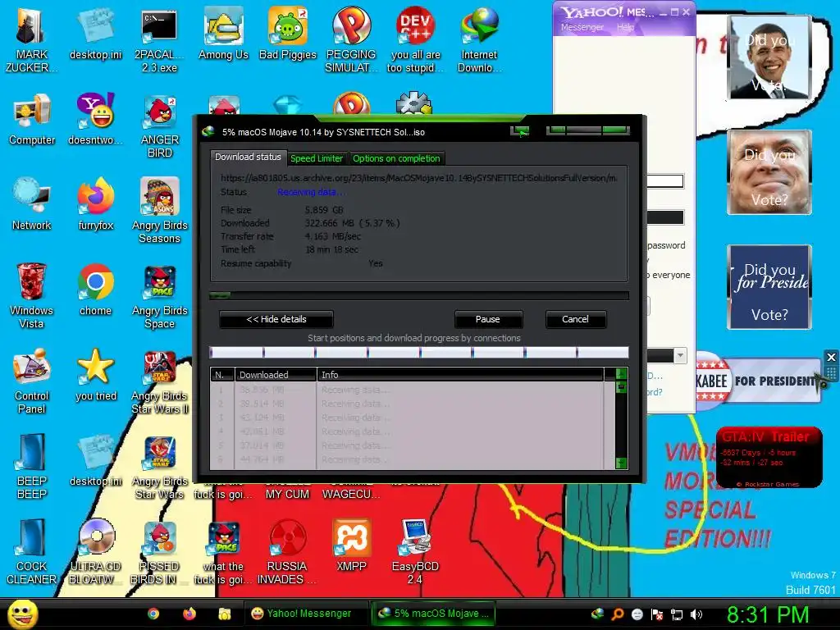Open the Messenger menu in Yahoo Messenger
The width and height of the screenshot is (840, 630).
pos(582,27)
